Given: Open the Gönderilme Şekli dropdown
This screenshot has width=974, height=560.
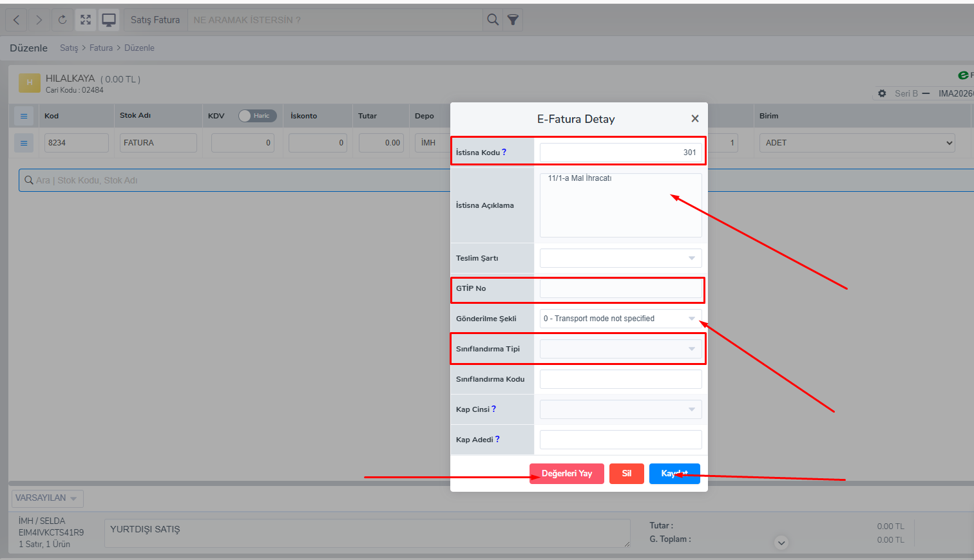Looking at the screenshot, I should point(621,319).
